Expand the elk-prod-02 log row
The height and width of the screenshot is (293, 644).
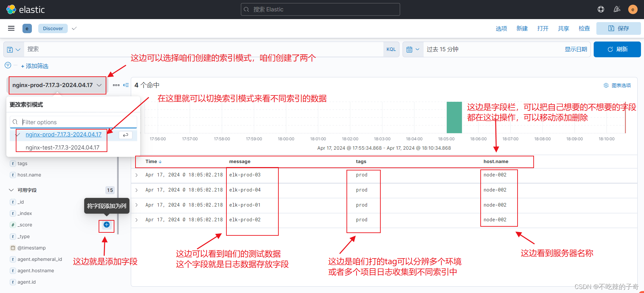[x=137, y=220]
